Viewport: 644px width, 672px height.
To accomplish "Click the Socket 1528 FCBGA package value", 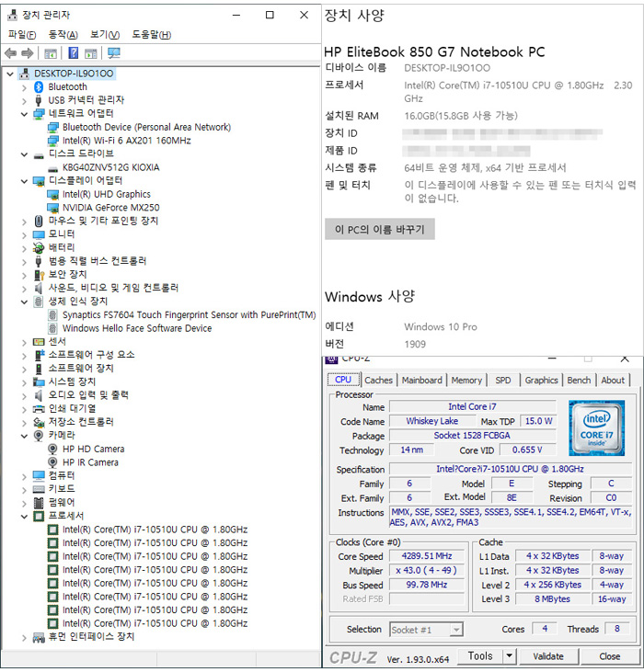I will (472, 436).
